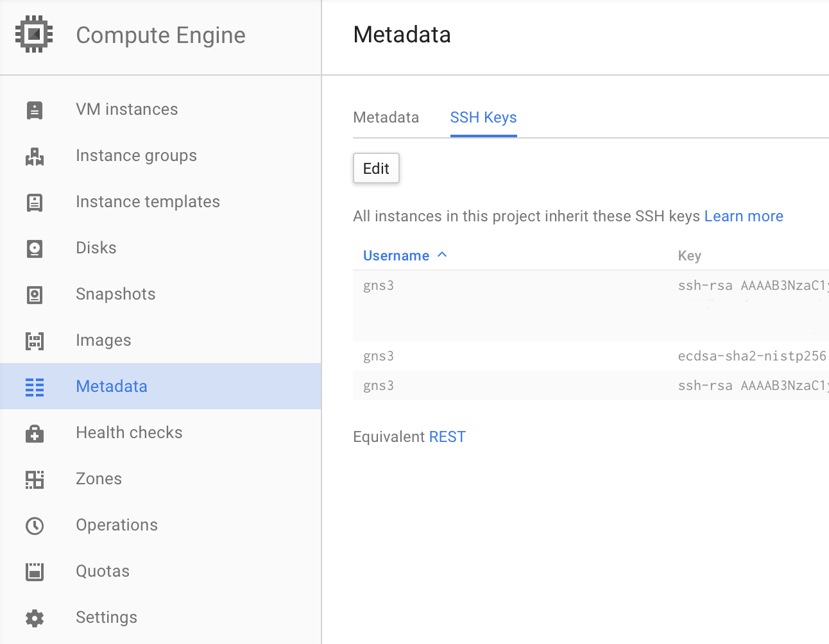829x644 pixels.
Task: Open Images using its sidebar icon
Action: point(35,341)
